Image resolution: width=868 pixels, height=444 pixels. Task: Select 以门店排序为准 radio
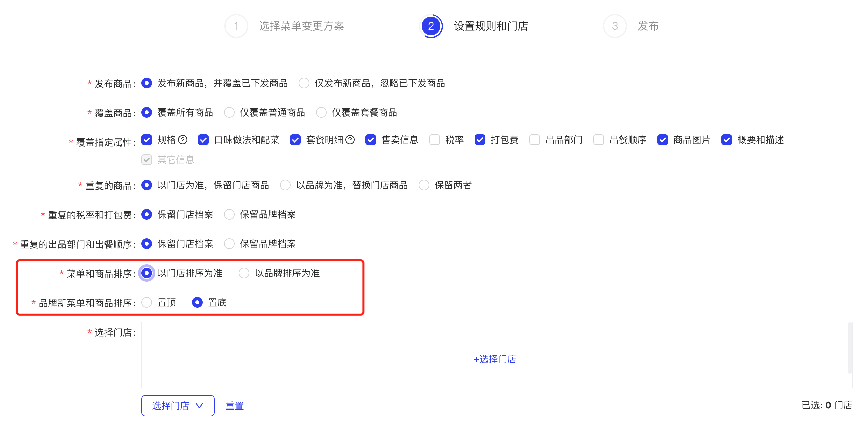147,273
